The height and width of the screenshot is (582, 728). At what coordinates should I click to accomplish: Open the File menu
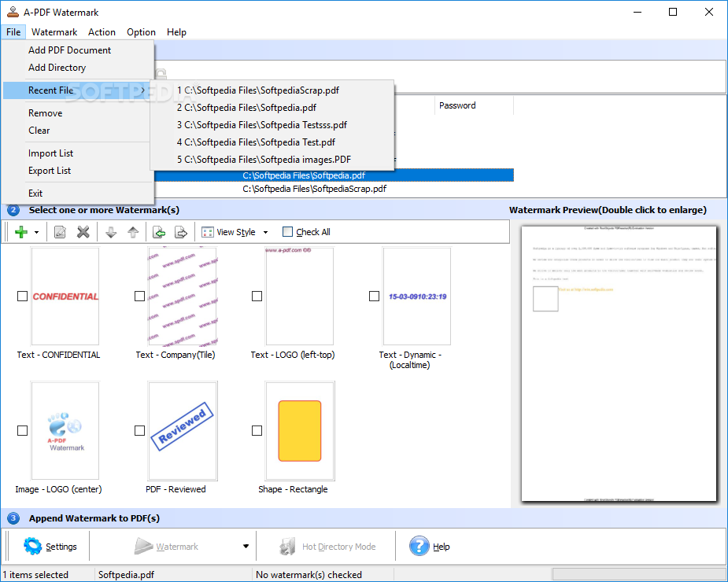coord(13,32)
